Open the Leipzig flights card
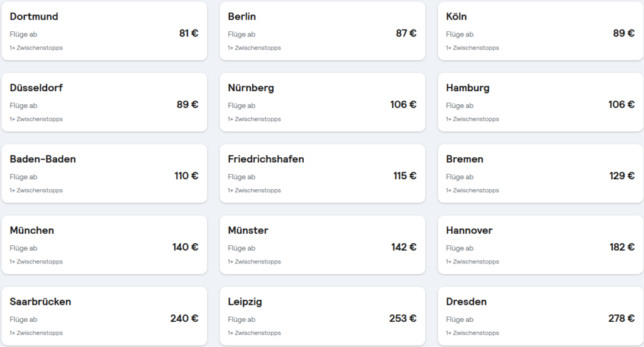Image resolution: width=644 pixels, height=347 pixels. tap(323, 316)
